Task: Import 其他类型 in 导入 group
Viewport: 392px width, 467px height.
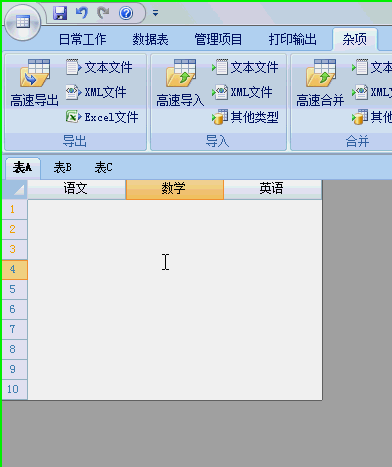Action: tap(245, 117)
